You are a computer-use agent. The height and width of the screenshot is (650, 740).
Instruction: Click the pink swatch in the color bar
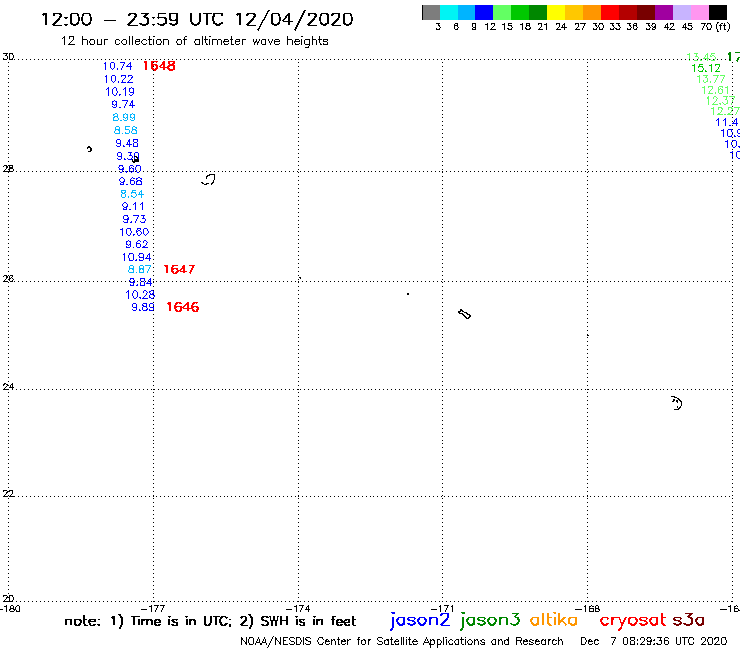pos(699,12)
